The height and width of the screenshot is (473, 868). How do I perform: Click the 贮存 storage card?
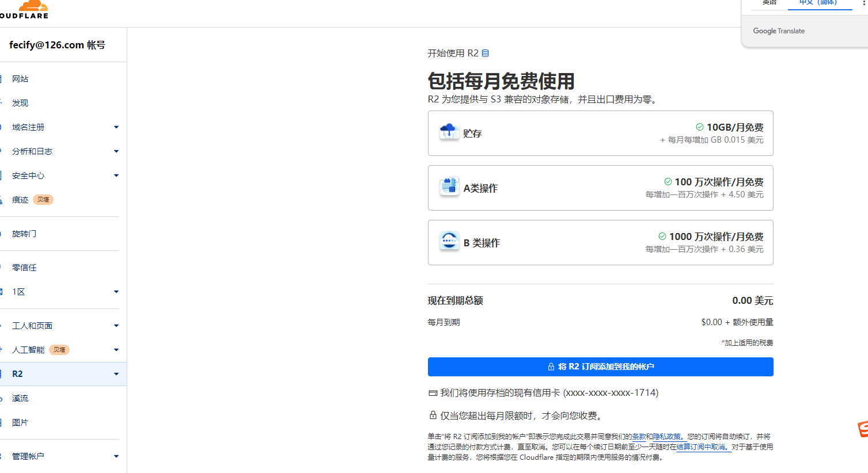(600, 133)
